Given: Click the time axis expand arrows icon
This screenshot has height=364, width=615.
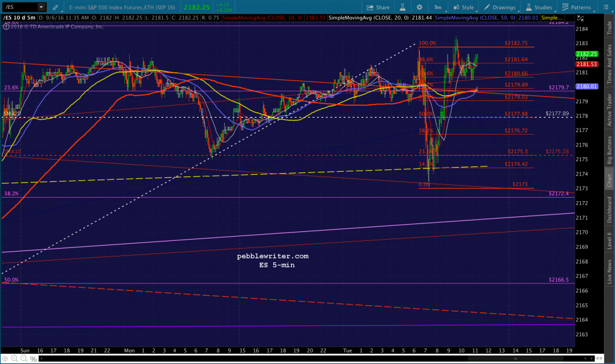Looking at the screenshot, I should [599, 358].
